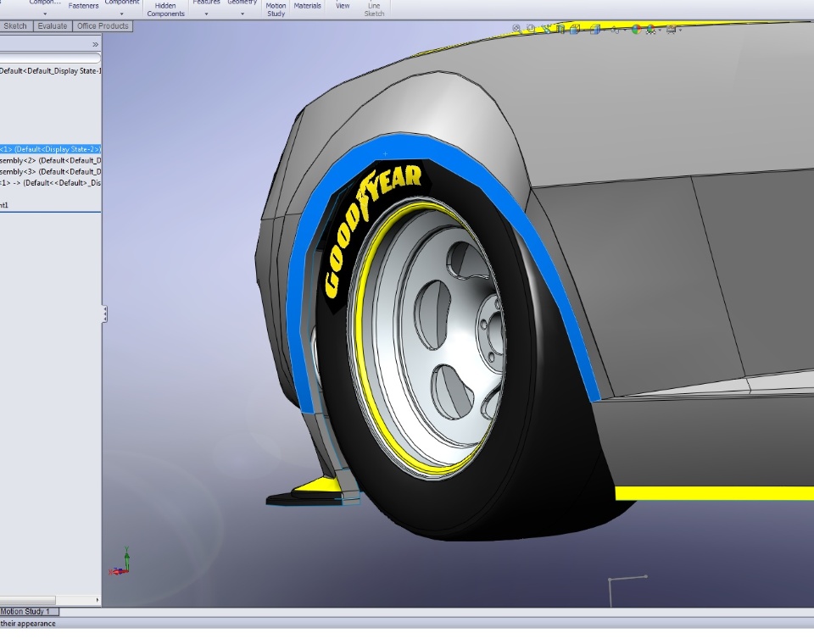Click the side panel collapse handle

click(x=105, y=314)
